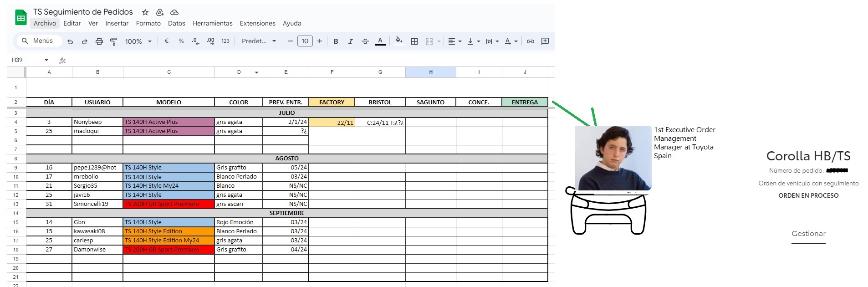Screen dimensions: 868x287
Task: Select the ENTREGA header cell
Action: coord(525,102)
